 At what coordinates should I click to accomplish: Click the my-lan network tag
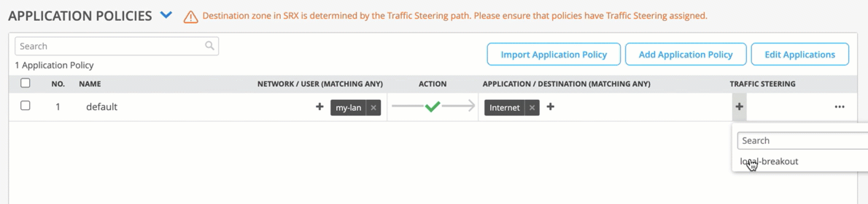348,107
